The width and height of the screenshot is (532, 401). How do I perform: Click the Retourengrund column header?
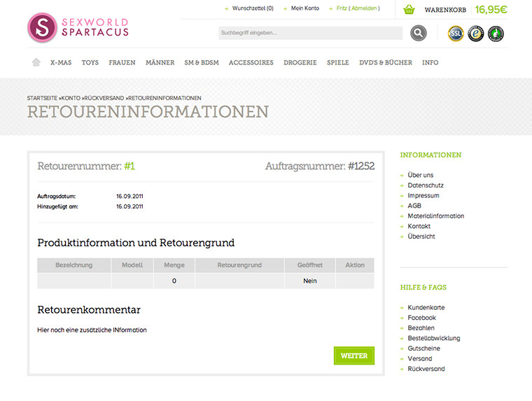(x=239, y=265)
